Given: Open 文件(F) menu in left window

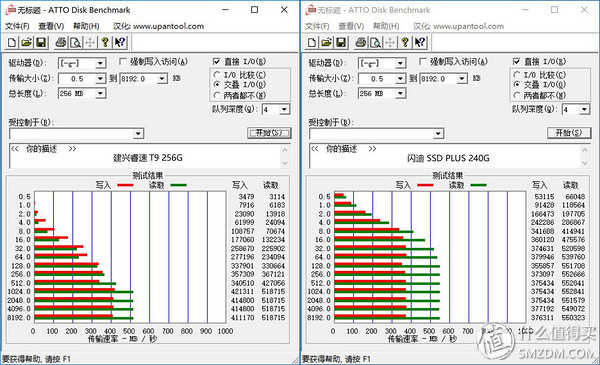Looking at the screenshot, I should 17,26.
